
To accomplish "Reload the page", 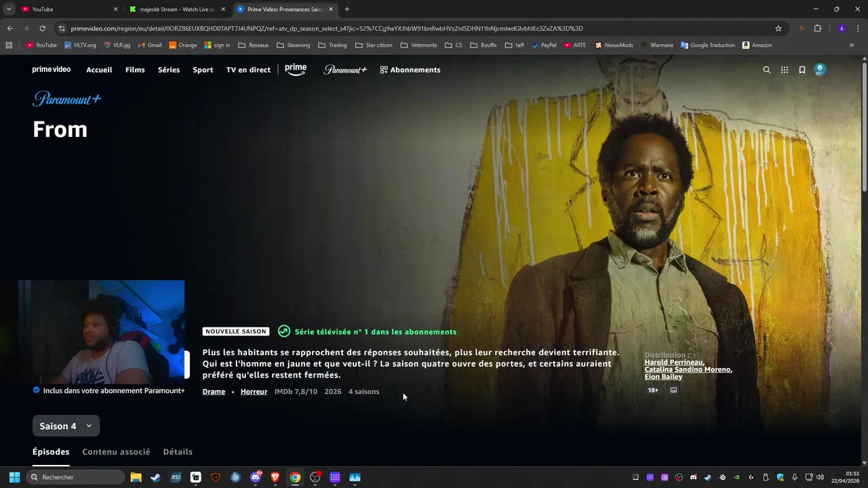I will pyautogui.click(x=42, y=28).
